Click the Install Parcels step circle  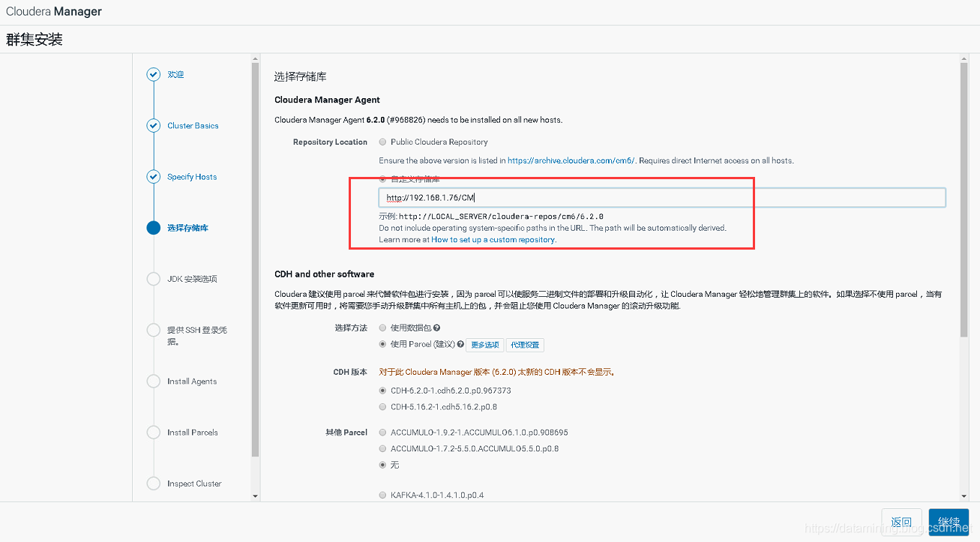pos(154,433)
